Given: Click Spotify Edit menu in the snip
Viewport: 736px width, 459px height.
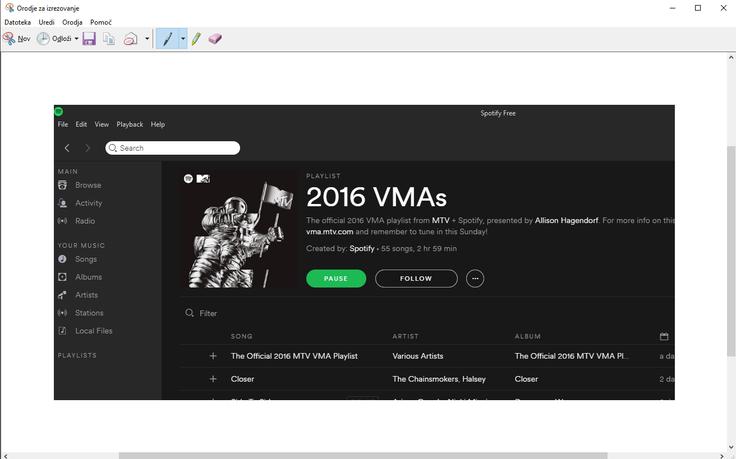Looking at the screenshot, I should (81, 124).
